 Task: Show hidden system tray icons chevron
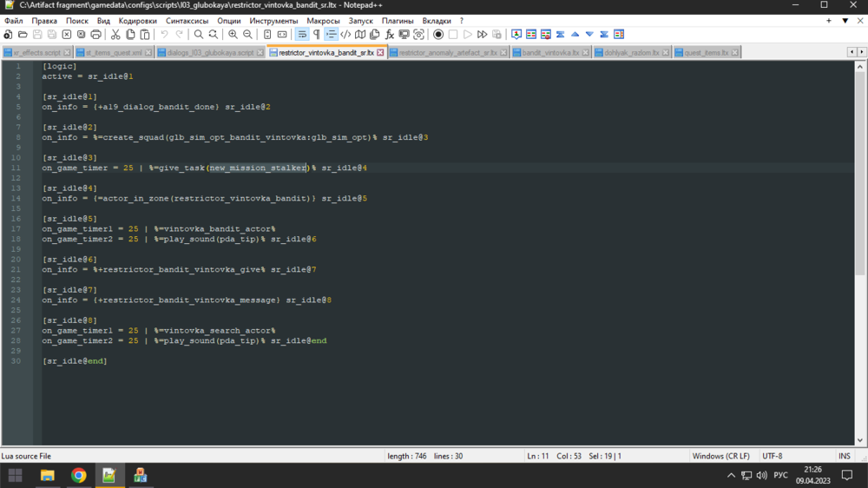click(x=731, y=475)
